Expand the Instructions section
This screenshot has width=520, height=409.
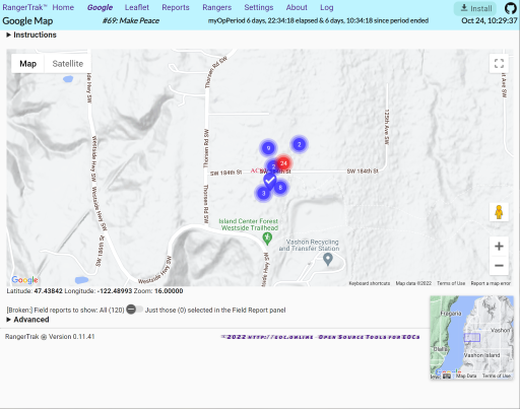point(31,35)
